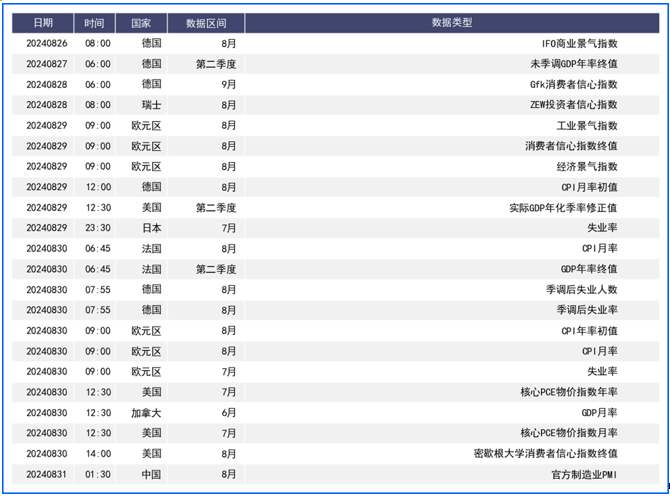The height and width of the screenshot is (496, 670).
Task: Click the 14:00 time cell
Action: [x=98, y=453]
